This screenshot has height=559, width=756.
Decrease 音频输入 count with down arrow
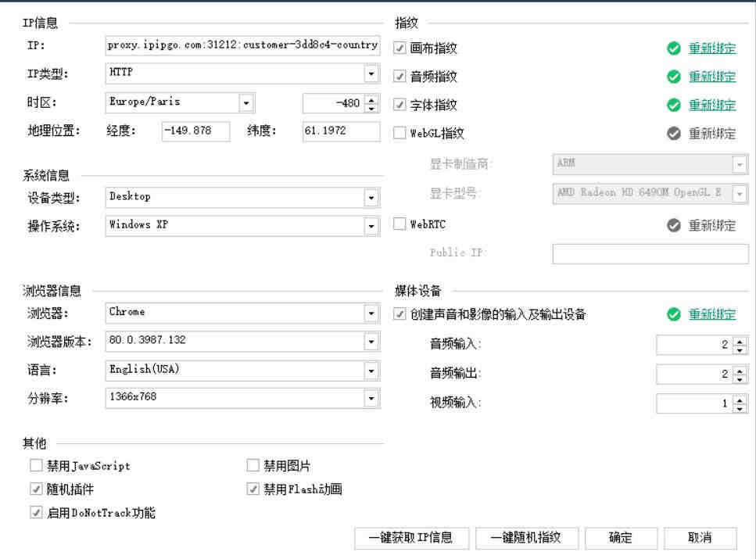pos(740,349)
